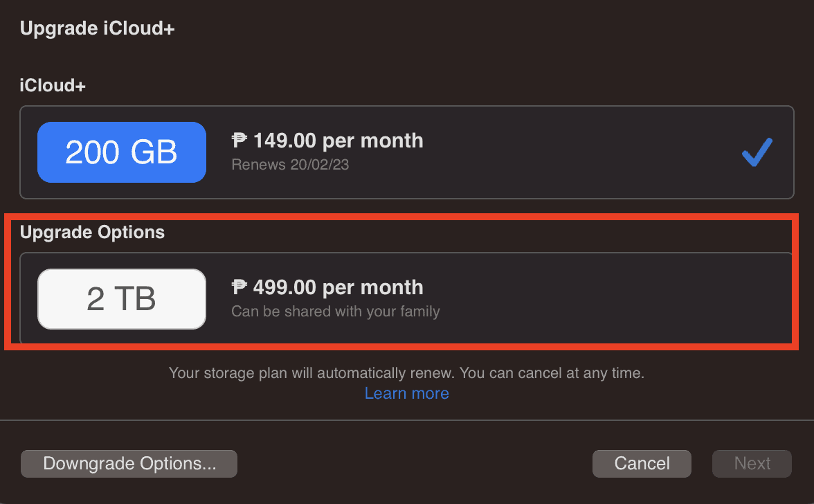Viewport: 814px width, 504px height.
Task: Open the Learn more link
Action: coord(407,393)
